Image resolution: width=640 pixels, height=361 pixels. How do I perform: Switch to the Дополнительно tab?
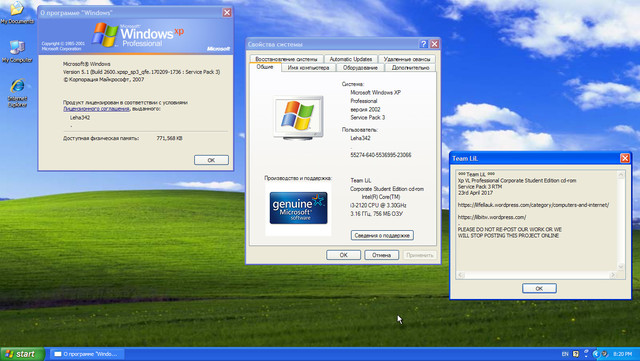click(x=410, y=68)
